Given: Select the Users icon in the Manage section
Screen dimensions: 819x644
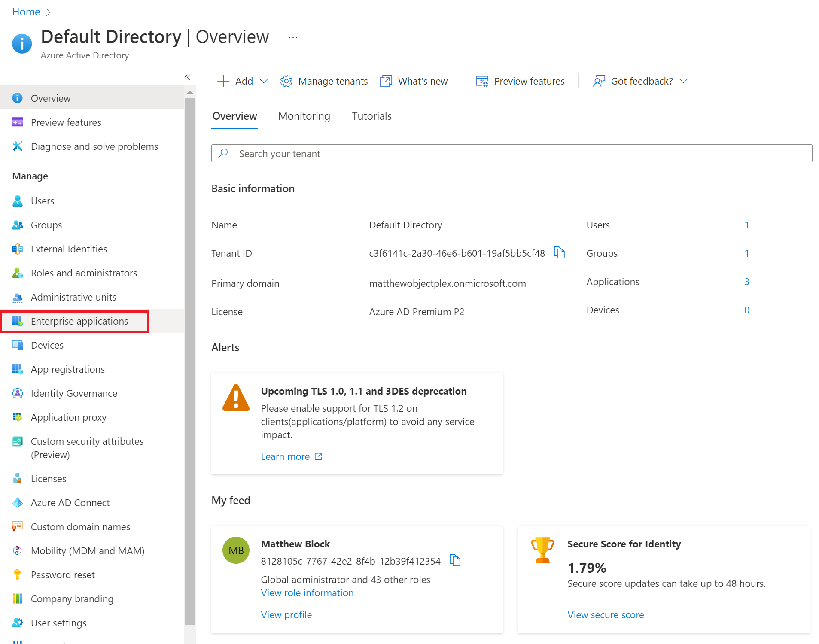Looking at the screenshot, I should pos(18,201).
